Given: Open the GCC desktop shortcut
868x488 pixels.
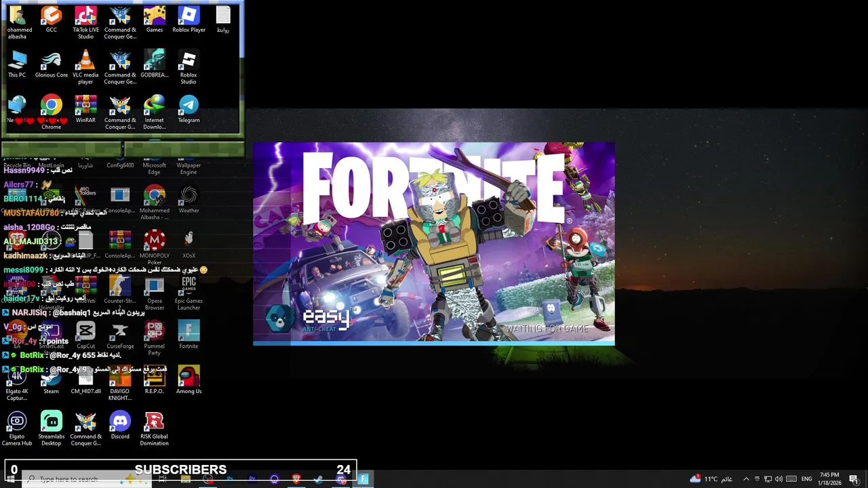Looking at the screenshot, I should point(51,20).
